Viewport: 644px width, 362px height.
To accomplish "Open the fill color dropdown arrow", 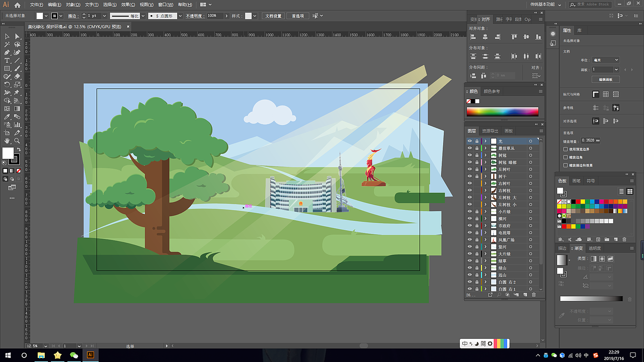I will [46, 16].
